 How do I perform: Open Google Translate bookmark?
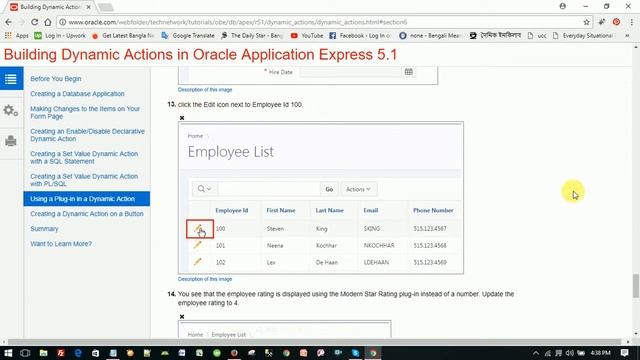tap(188, 36)
